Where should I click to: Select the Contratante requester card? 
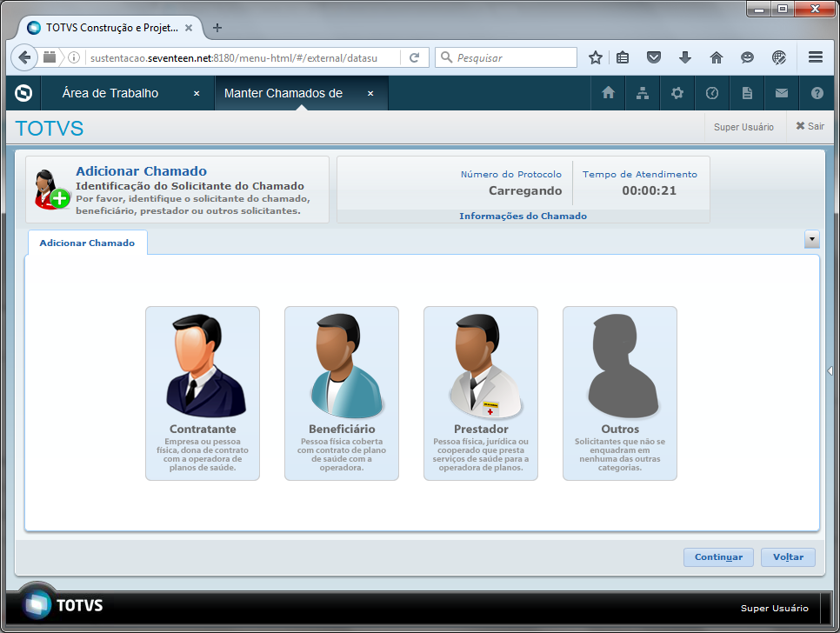[x=203, y=393]
